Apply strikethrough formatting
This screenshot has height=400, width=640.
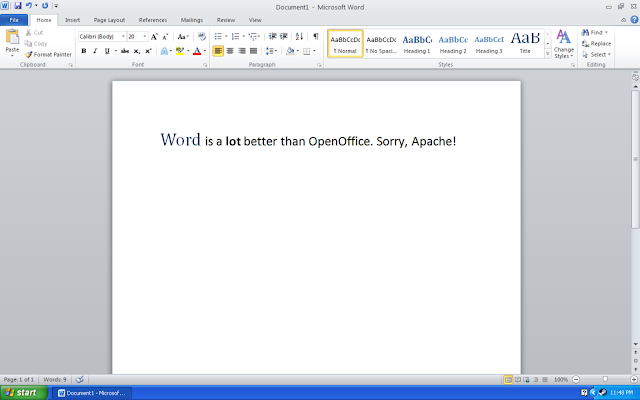pos(125,51)
